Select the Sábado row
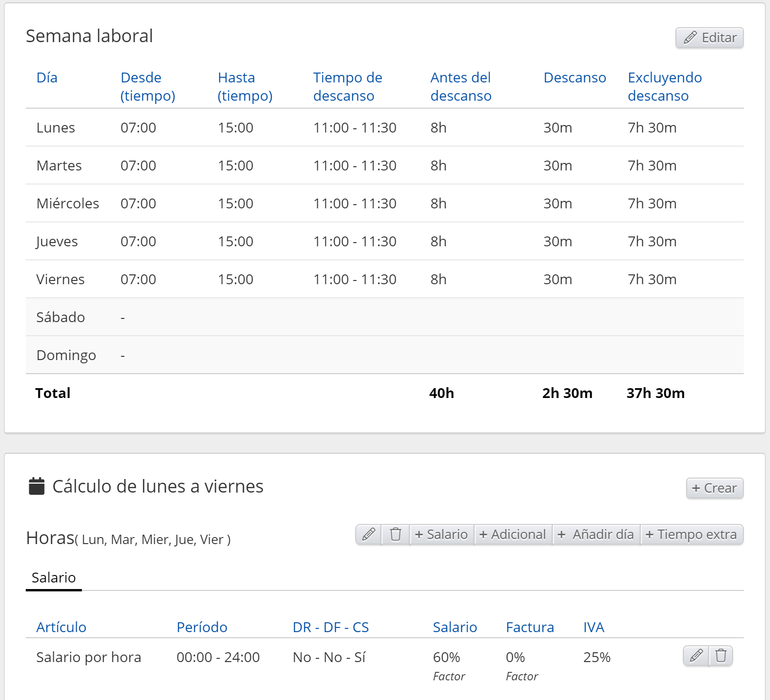The height and width of the screenshot is (700, 770). [61, 317]
